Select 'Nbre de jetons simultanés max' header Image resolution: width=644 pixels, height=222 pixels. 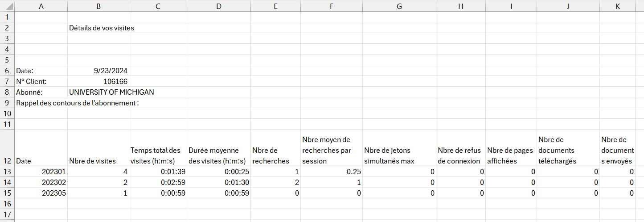(x=399, y=148)
